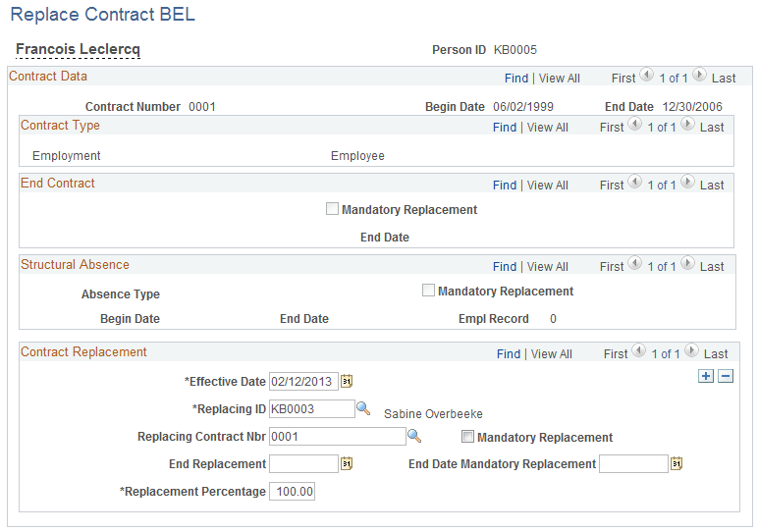Viewport: 758px width, 532px height.
Task: Click Last in End Contract navigation
Action: [x=712, y=186]
